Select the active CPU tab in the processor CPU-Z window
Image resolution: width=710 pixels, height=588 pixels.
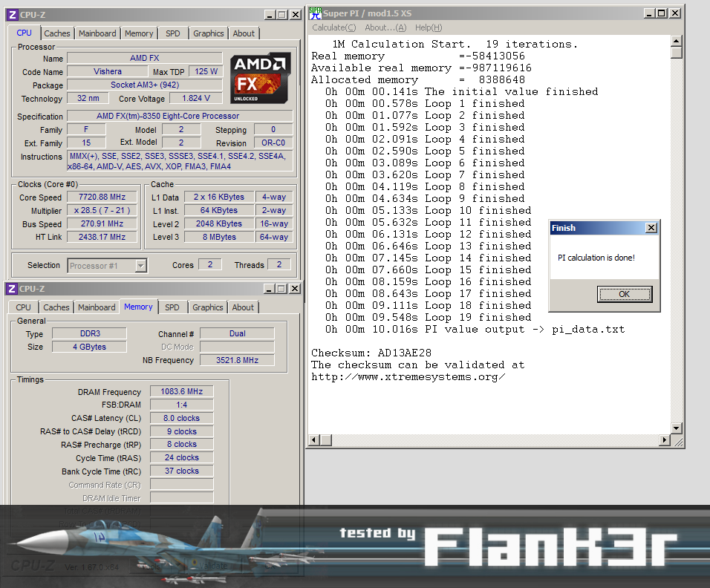pos(24,33)
